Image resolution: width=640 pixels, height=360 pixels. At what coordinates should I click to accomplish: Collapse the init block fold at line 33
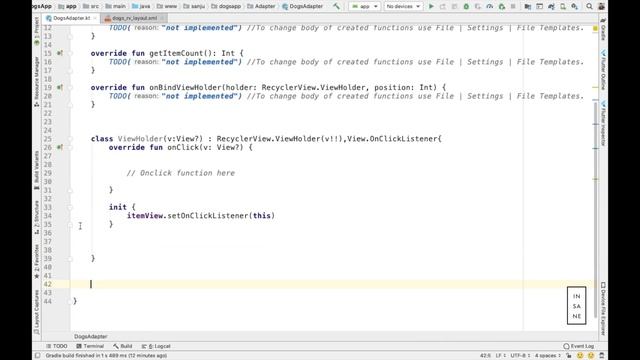[x=70, y=207]
